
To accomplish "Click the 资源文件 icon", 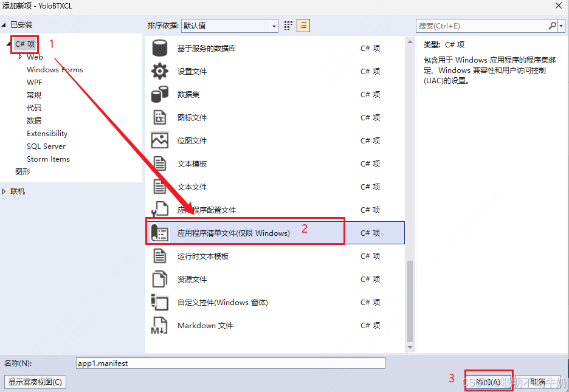I will pyautogui.click(x=160, y=279).
